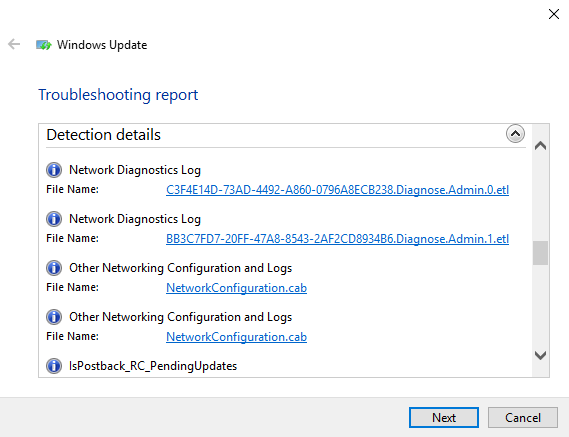Image resolution: width=569 pixels, height=437 pixels.
Task: Click first Other Networking Configuration and Logs title
Action: click(180, 268)
